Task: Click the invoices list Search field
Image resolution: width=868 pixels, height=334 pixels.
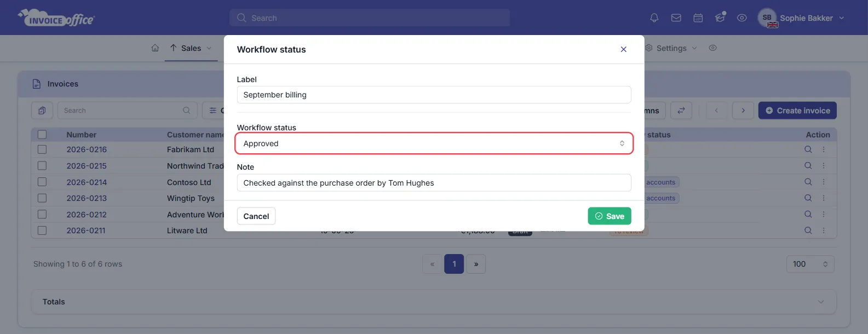Action: pos(127,111)
